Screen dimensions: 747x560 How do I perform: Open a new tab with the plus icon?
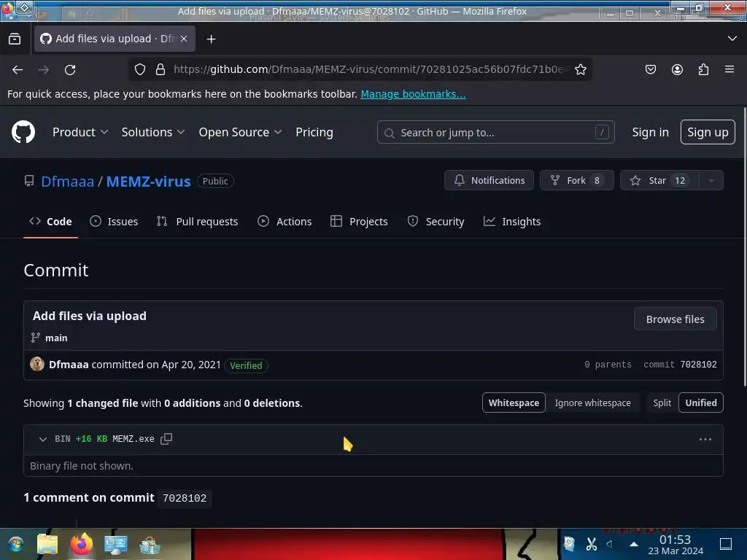(211, 39)
